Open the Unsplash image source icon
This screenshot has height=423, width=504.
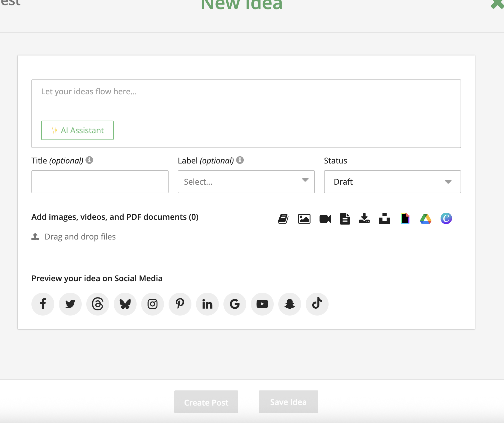point(385,219)
